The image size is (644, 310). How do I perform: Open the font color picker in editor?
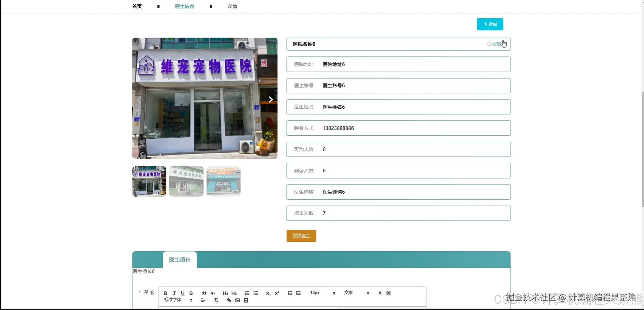tap(379, 293)
